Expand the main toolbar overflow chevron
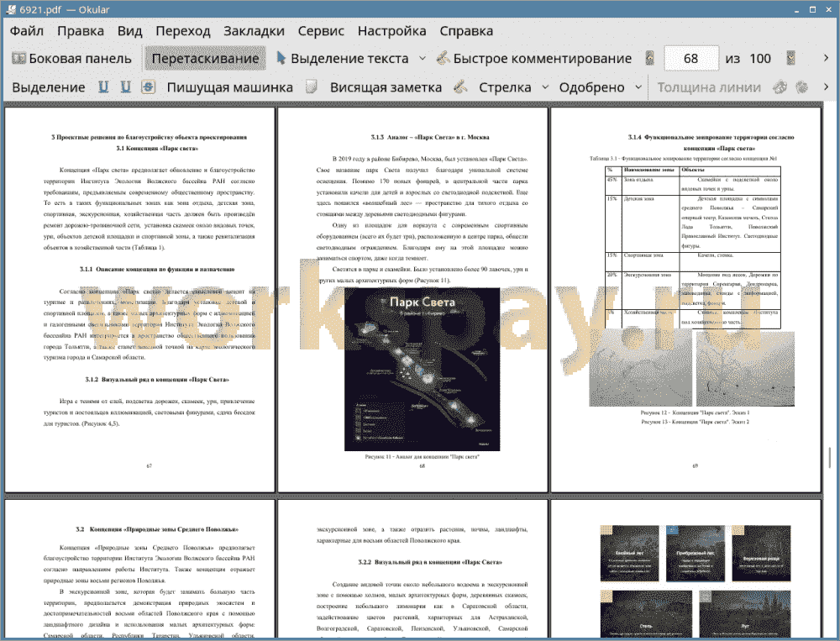 pos(826,58)
